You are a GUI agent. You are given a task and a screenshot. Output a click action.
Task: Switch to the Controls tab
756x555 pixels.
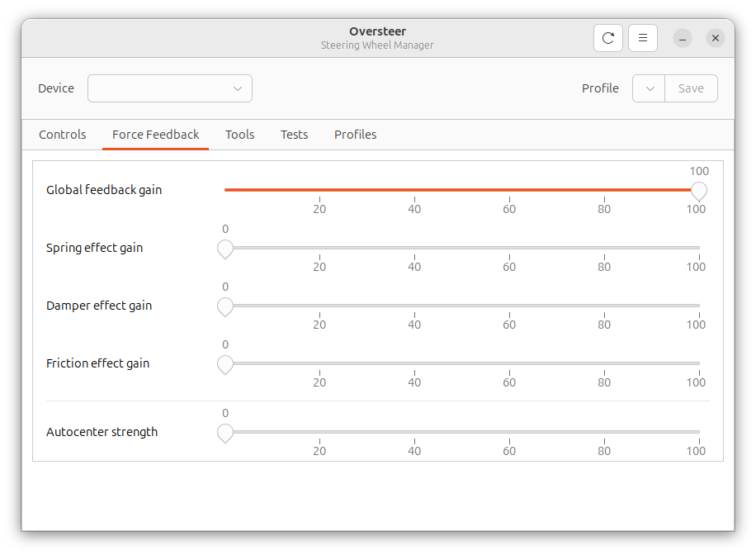(x=63, y=135)
